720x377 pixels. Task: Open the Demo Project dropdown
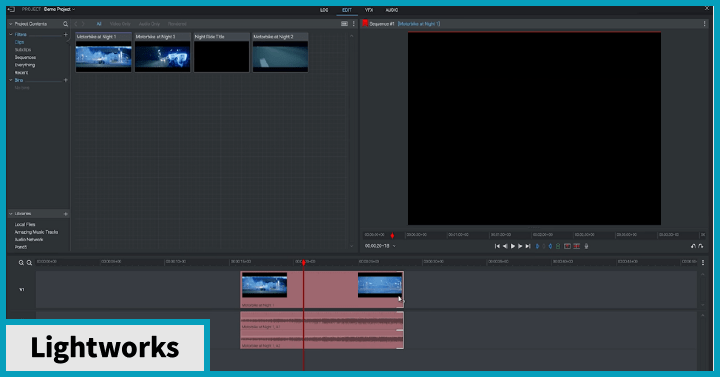pos(60,9)
